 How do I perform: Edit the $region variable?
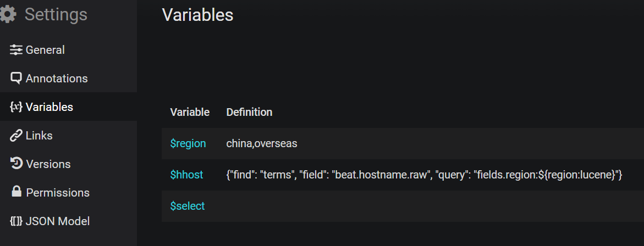[188, 143]
